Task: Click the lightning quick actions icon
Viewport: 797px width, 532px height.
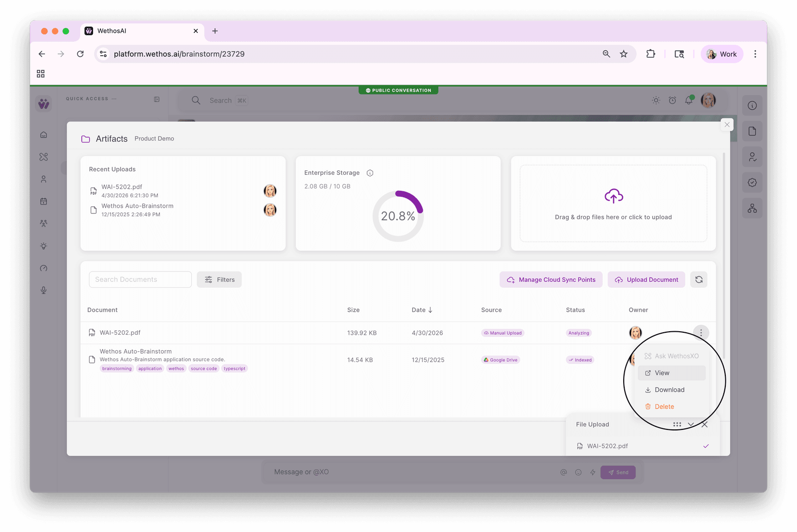Action: point(593,472)
